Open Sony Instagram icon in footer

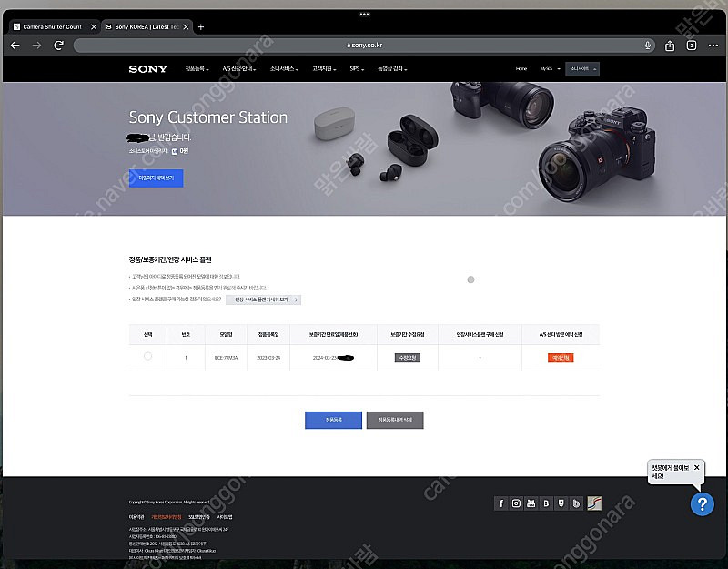(516, 503)
